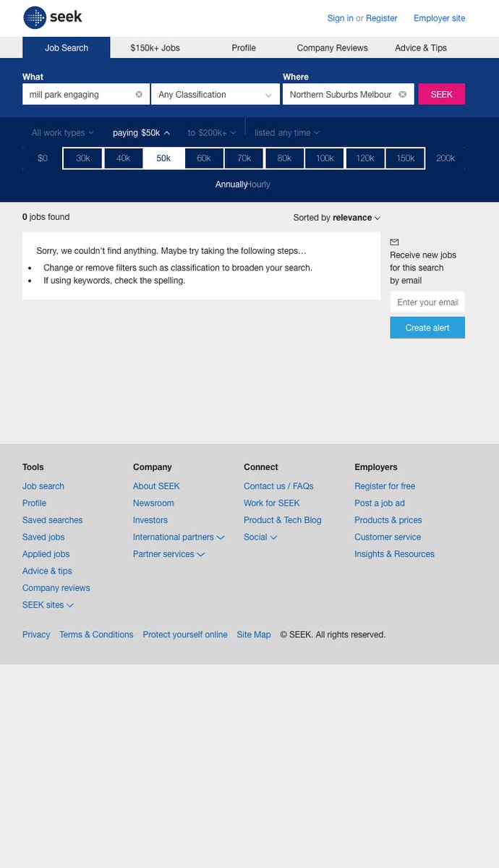Open the Advice & Tips tab
The width and height of the screenshot is (499, 868).
pos(421,48)
